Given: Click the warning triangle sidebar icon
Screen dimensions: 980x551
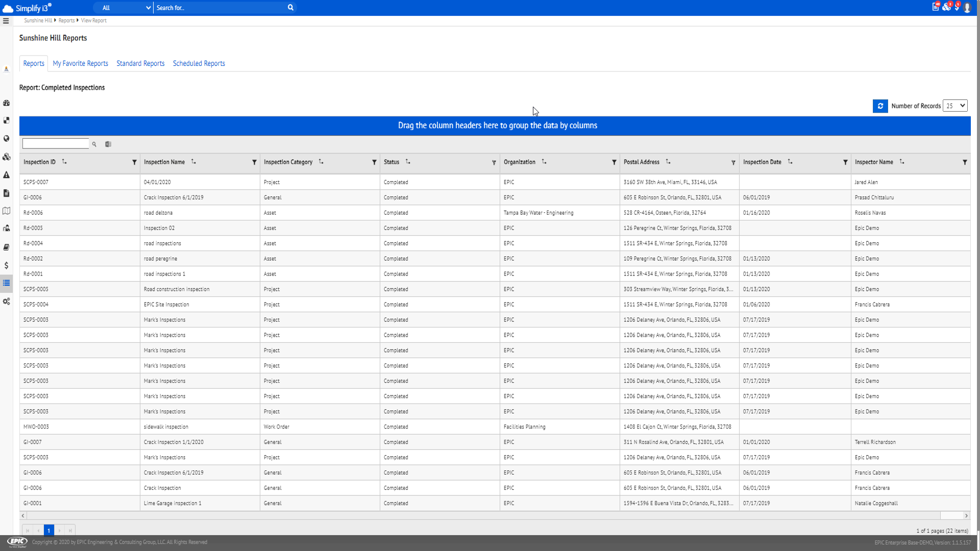Looking at the screenshot, I should (x=6, y=175).
